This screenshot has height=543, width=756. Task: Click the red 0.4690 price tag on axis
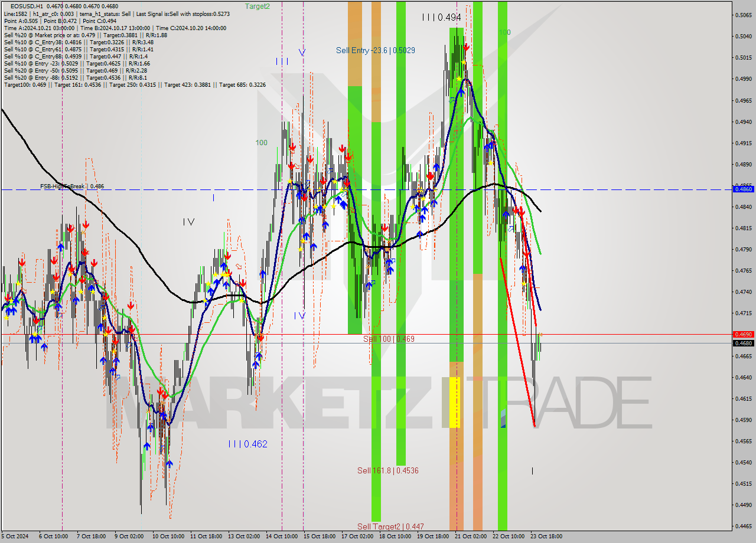tap(742, 334)
